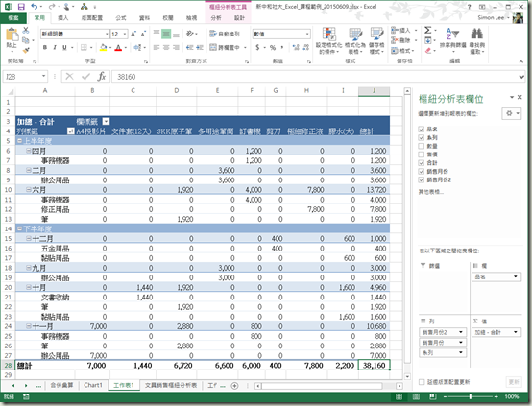The height and width of the screenshot is (406, 532).
Task: Apply accounting currency format
Action: (x=257, y=47)
